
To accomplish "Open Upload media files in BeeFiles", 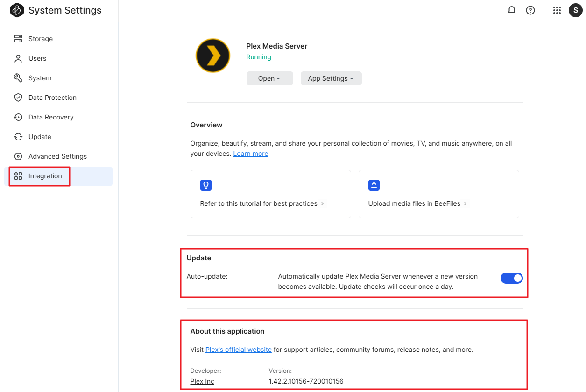I will click(x=439, y=194).
